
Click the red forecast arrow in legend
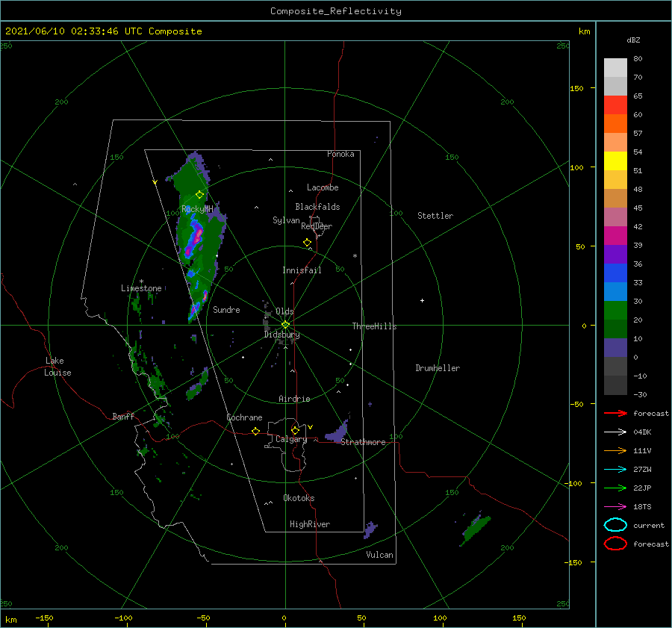pos(615,413)
